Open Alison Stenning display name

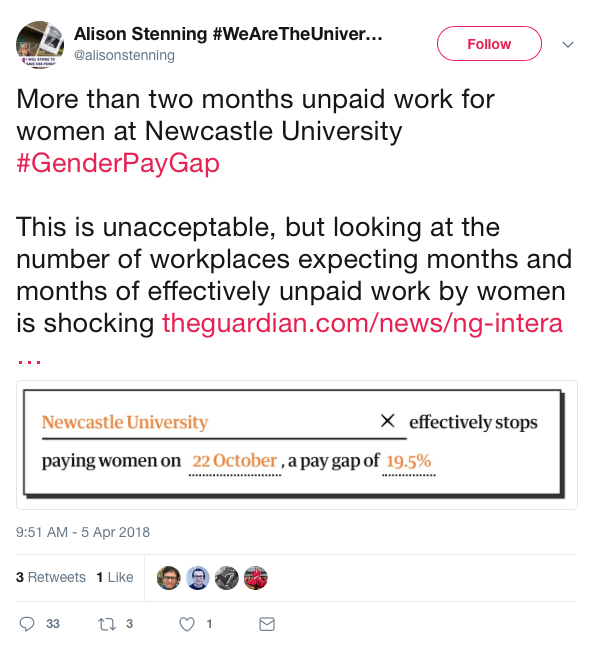click(x=228, y=34)
